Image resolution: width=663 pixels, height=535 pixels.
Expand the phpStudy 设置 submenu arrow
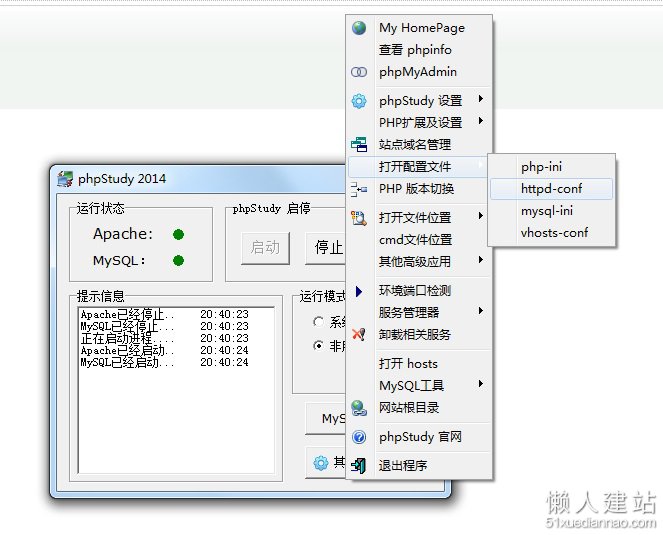click(x=481, y=99)
